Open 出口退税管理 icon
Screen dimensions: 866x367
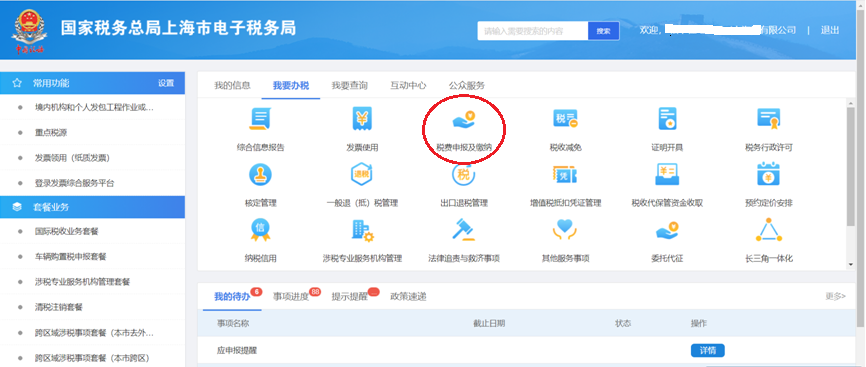click(x=464, y=175)
